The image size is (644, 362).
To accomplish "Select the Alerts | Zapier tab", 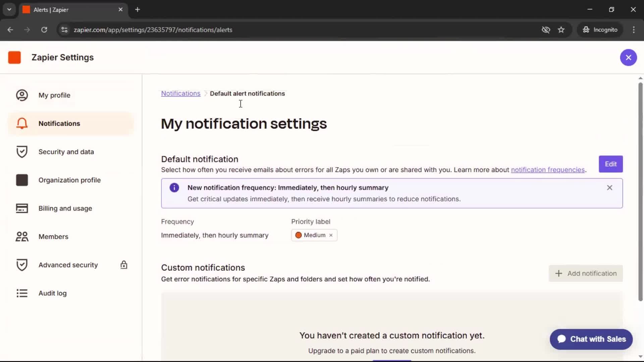I will pos(73,10).
